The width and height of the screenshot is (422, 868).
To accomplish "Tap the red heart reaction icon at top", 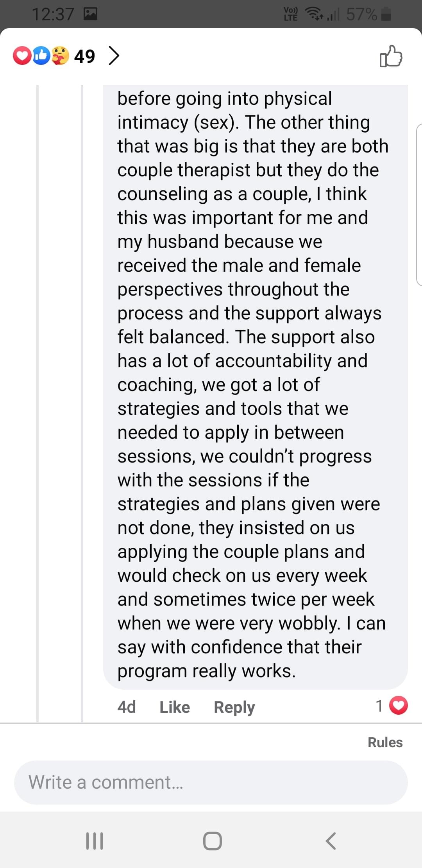I will click(22, 56).
